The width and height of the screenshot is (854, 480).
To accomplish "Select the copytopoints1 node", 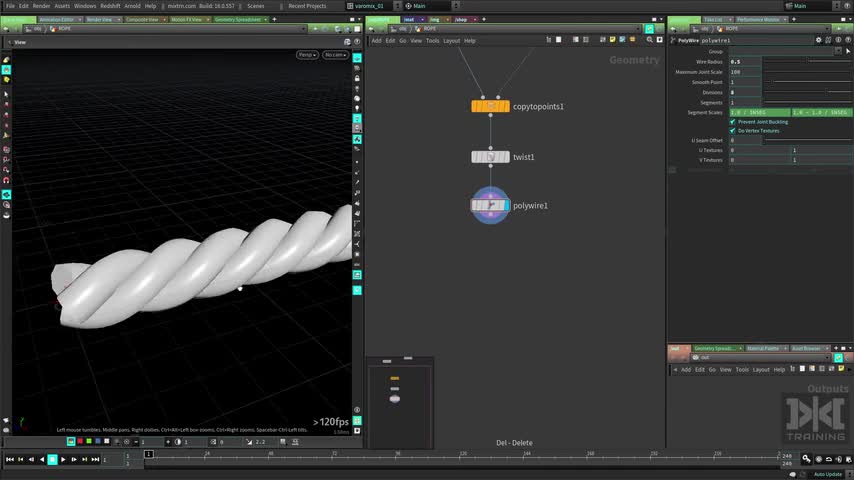I will point(490,106).
